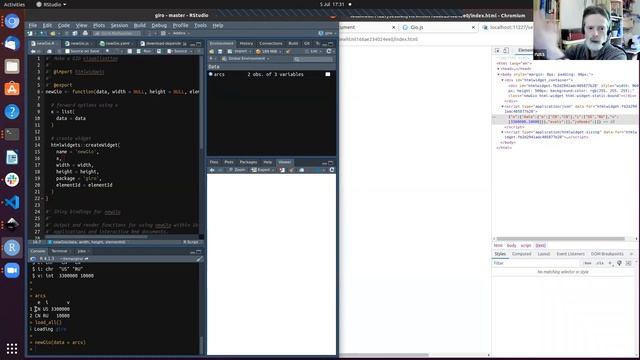
Task: Click the inspect element picker icon in DevTools
Action: (498, 50)
